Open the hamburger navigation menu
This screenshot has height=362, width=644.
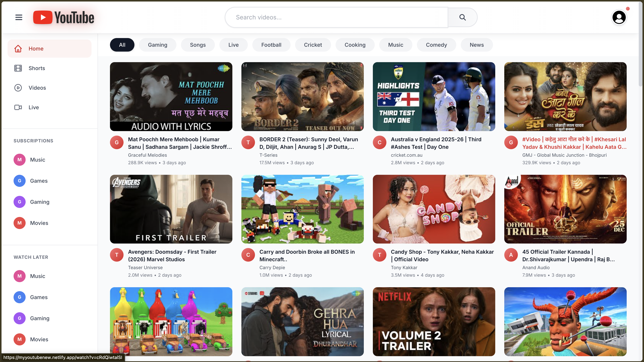pos(19,17)
